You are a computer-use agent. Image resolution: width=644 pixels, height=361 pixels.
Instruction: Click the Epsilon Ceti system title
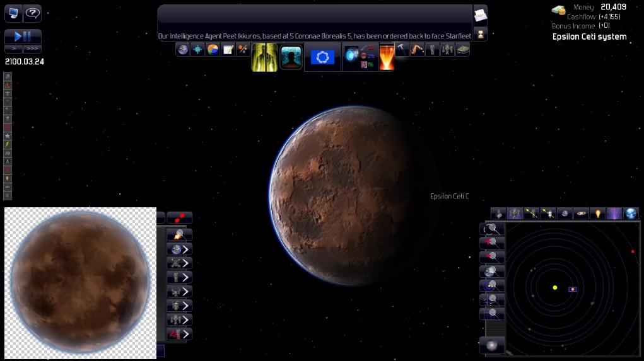point(589,37)
